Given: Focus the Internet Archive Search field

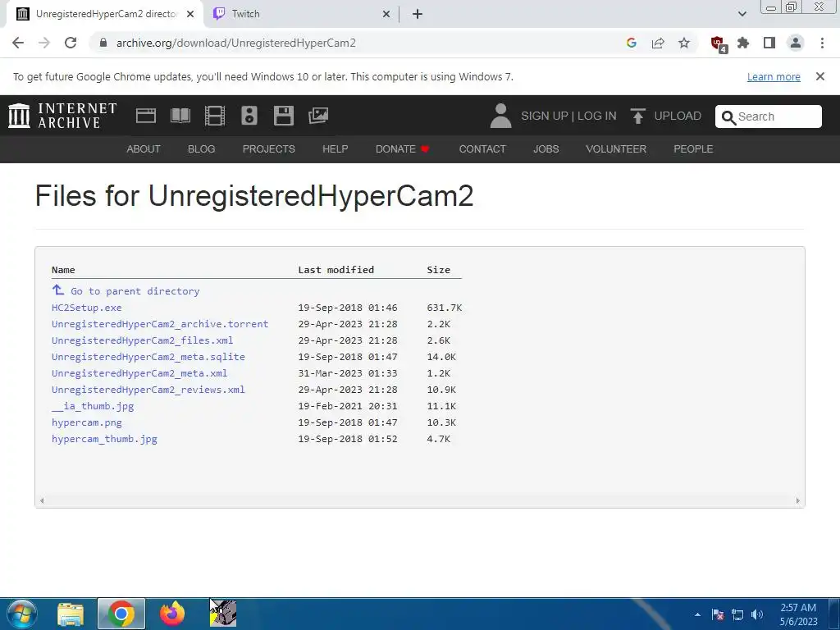Looking at the screenshot, I should click(768, 116).
